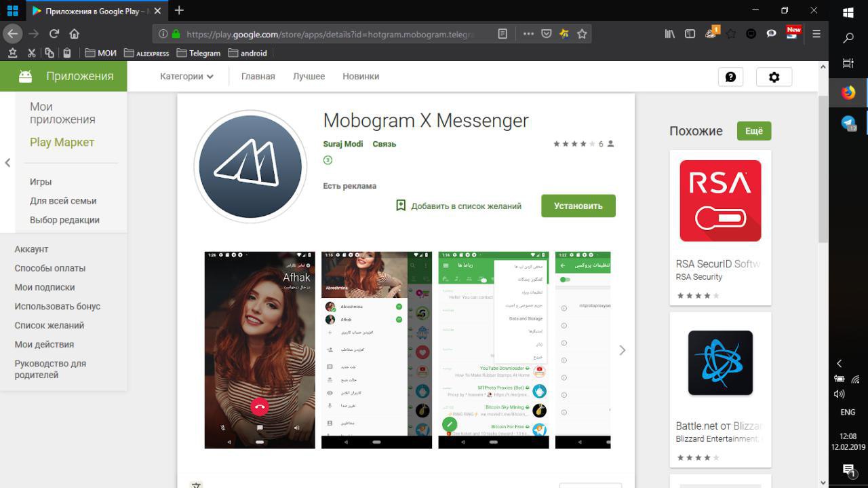Open the browser home page

[75, 34]
